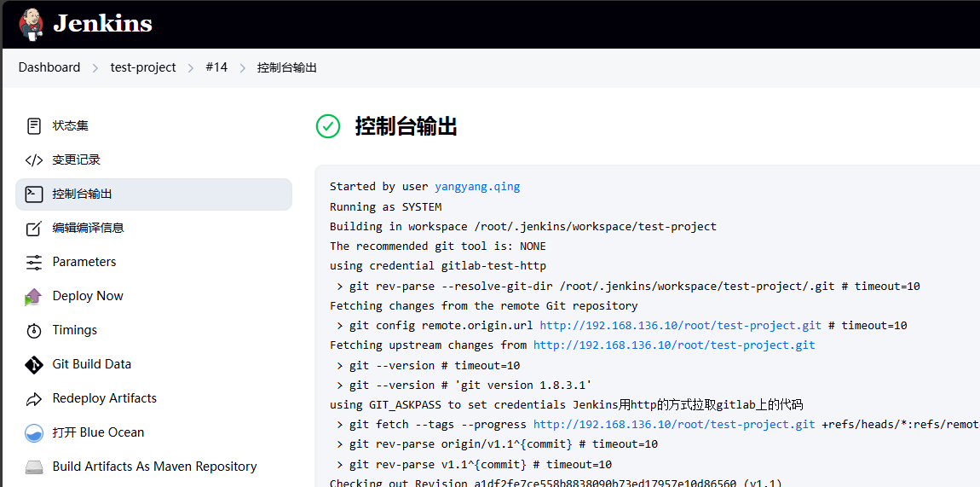
Task: Click 'git rev-parse origin/v1.1^{commit}' line
Action: pyautogui.click(x=497, y=444)
